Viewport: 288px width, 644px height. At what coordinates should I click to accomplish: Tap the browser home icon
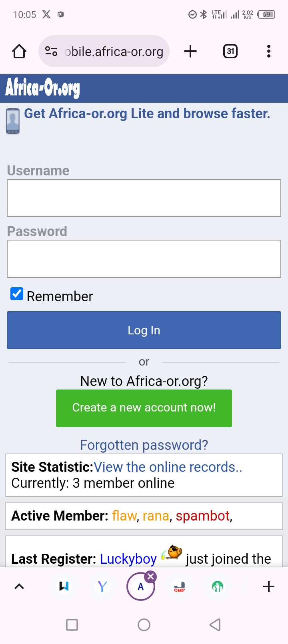point(19,52)
